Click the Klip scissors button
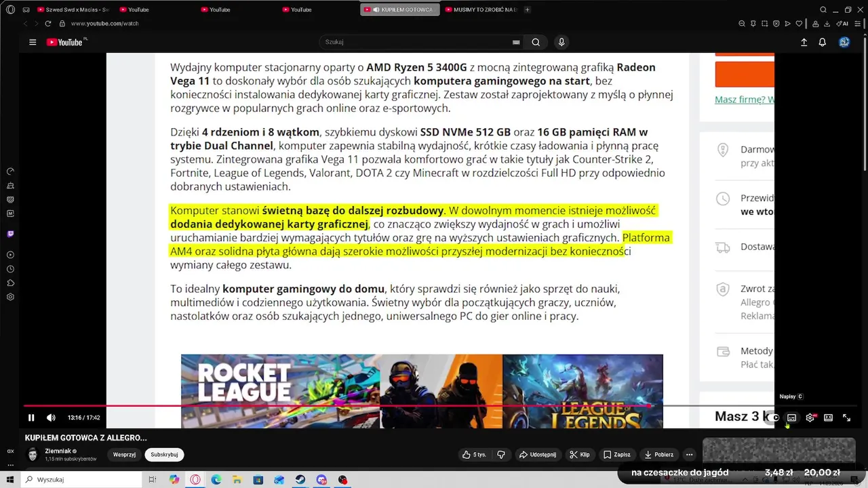 [x=580, y=455]
